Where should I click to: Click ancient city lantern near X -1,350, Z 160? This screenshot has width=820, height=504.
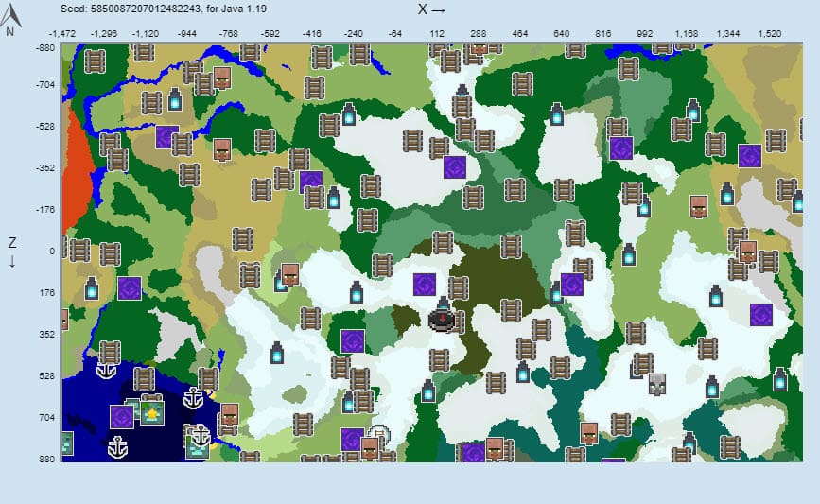pos(92,288)
